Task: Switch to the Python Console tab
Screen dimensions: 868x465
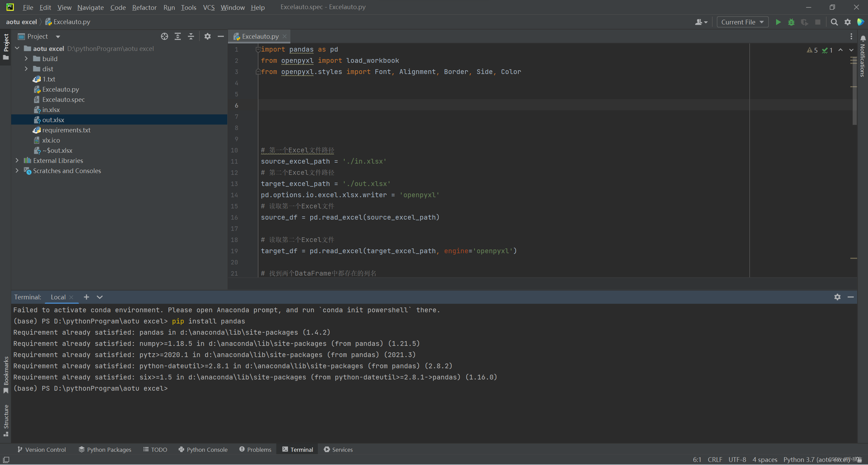Action: 203,449
